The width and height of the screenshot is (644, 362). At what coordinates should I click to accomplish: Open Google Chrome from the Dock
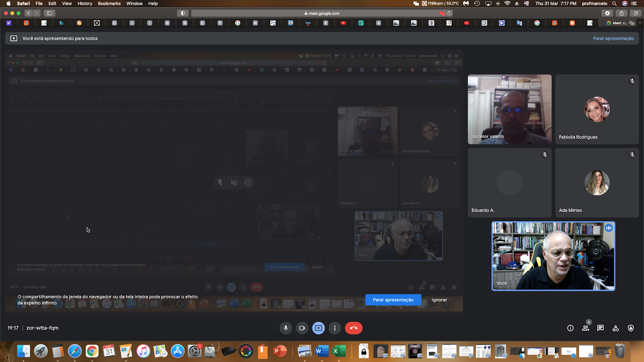[x=92, y=351]
